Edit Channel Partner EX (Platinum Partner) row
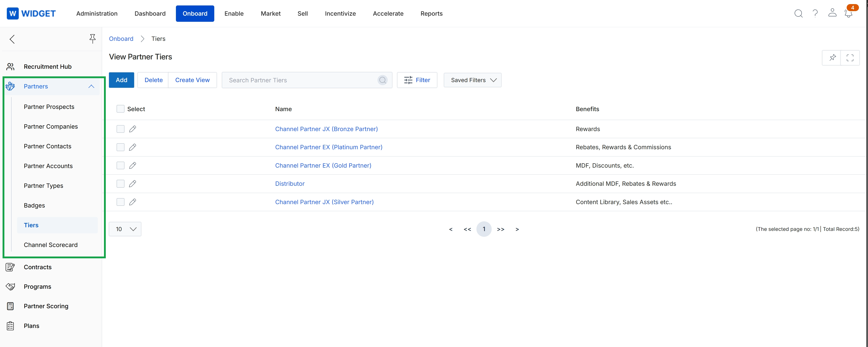 coord(133,147)
